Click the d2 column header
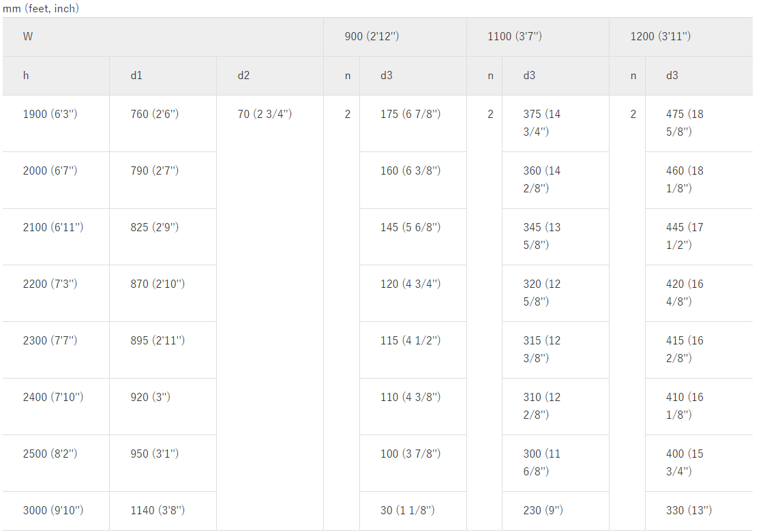The image size is (765, 532). point(243,76)
